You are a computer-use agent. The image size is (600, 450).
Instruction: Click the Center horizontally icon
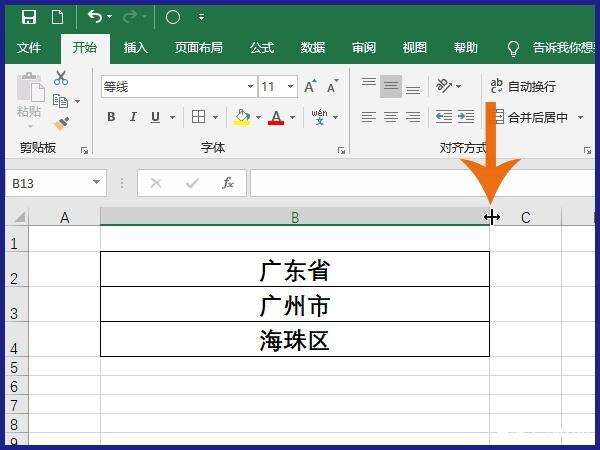point(391,117)
